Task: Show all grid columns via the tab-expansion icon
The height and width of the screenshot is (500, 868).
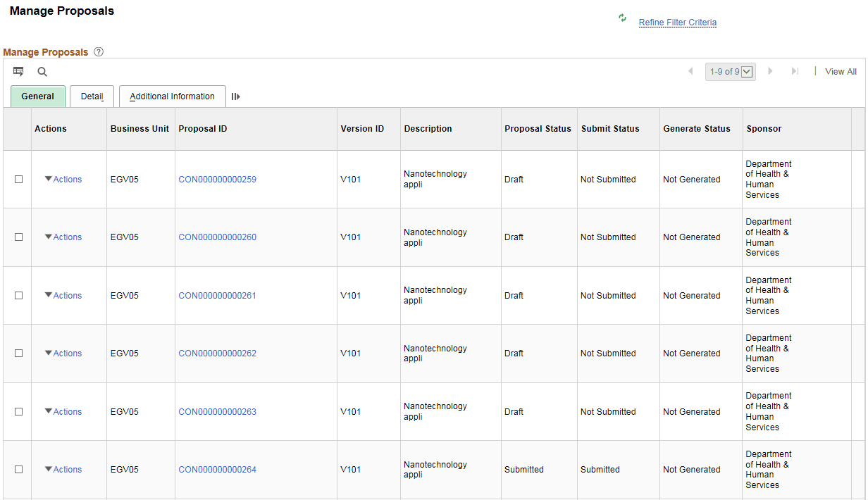Action: (235, 96)
